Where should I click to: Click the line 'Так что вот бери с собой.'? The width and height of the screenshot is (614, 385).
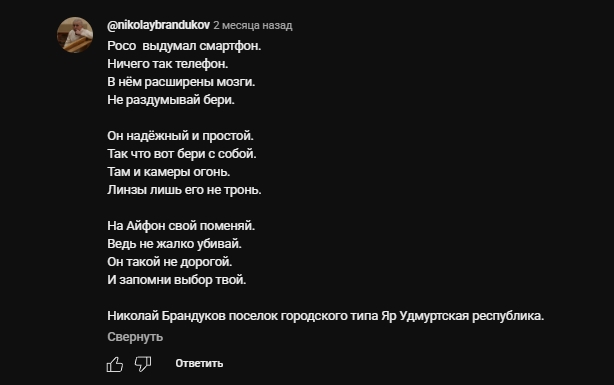182,154
